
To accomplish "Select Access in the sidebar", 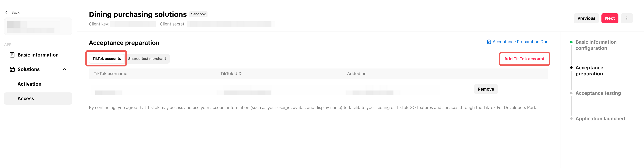I will click(26, 99).
